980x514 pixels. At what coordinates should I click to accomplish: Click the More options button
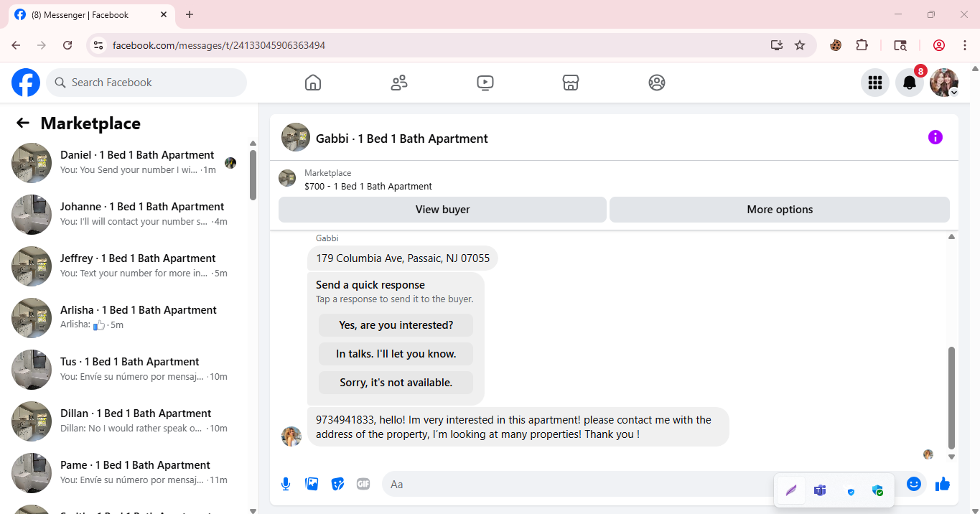(x=780, y=210)
